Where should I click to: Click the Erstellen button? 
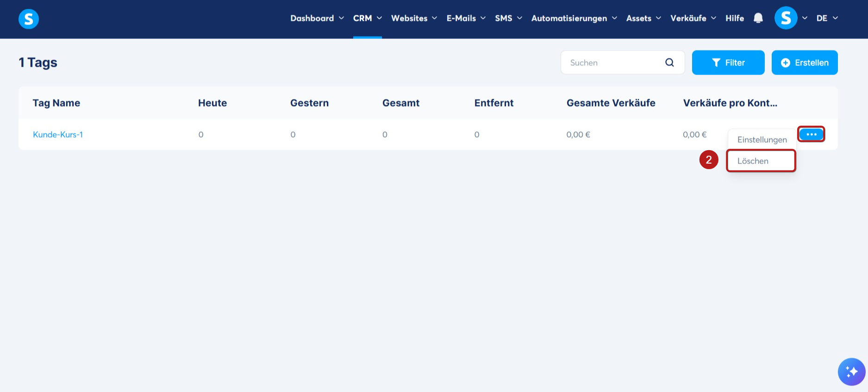click(x=805, y=63)
